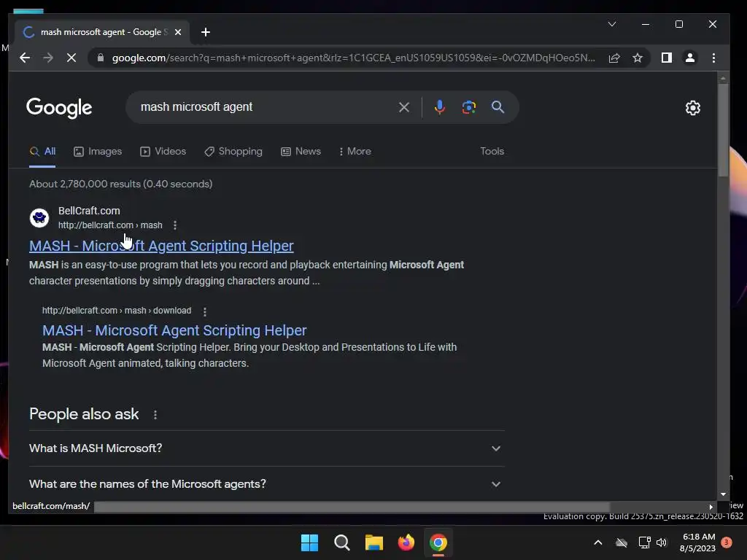Screen dimensions: 747x560
Task: Open Chrome's three-dot menu
Action: click(713, 58)
